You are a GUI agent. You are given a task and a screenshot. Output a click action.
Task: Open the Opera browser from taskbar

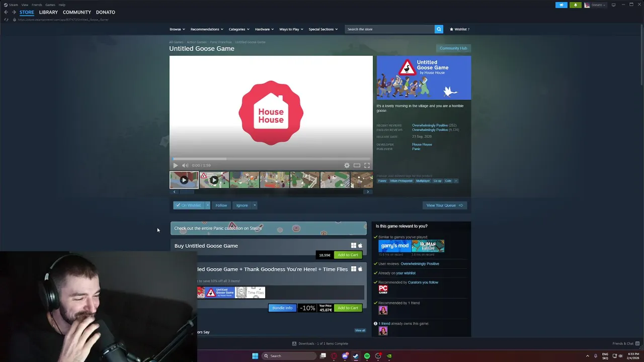click(x=334, y=356)
